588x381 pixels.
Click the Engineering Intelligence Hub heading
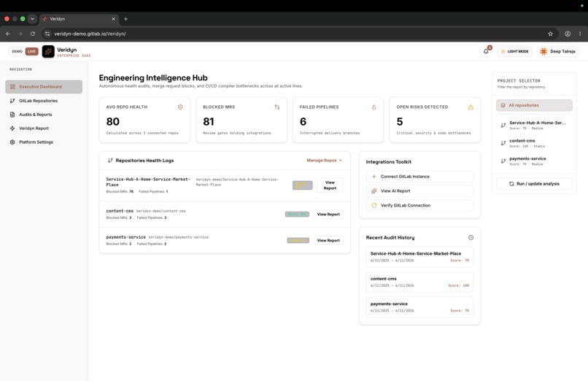153,77
